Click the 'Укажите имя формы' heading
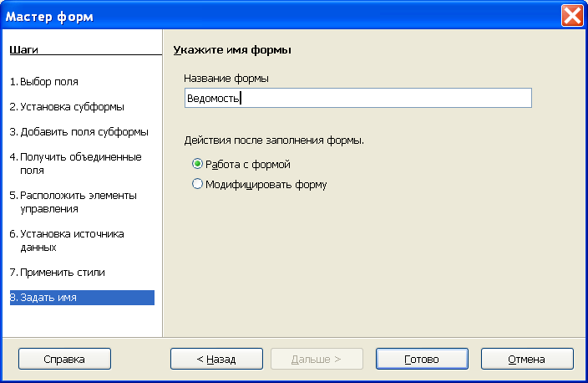The width and height of the screenshot is (588, 383). click(x=232, y=50)
